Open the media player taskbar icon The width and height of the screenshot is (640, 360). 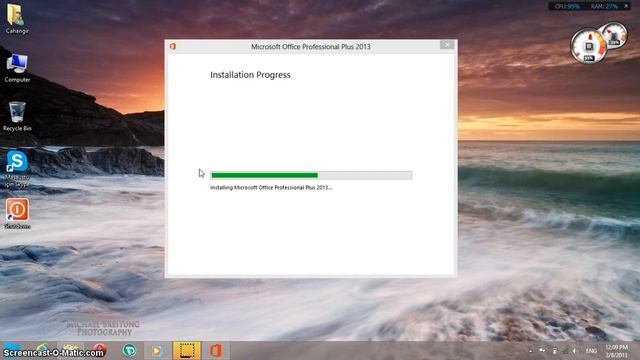point(156,351)
